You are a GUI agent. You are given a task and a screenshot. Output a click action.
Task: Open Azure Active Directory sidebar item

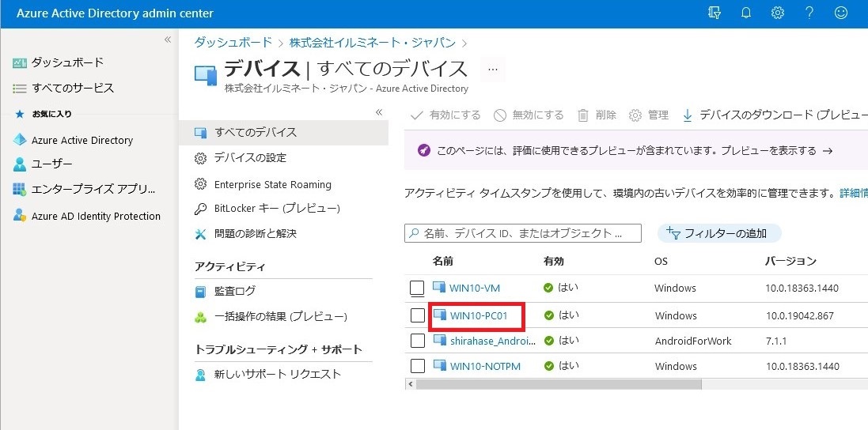[x=82, y=141]
